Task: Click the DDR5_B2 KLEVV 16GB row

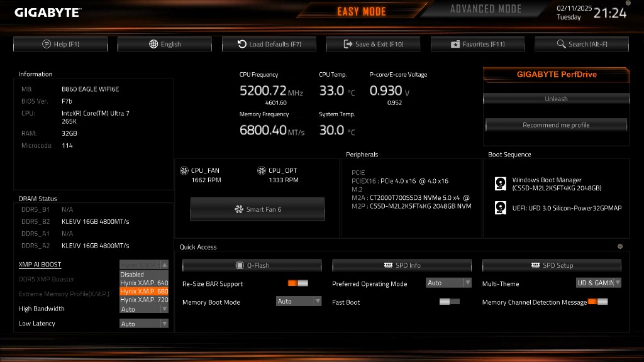Action: click(75, 222)
